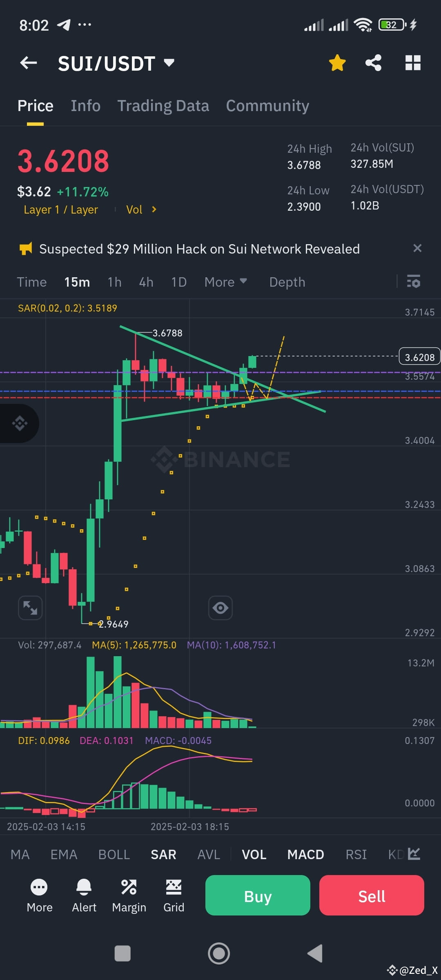
Task: Tap the Android home circle button
Action: click(x=219, y=953)
